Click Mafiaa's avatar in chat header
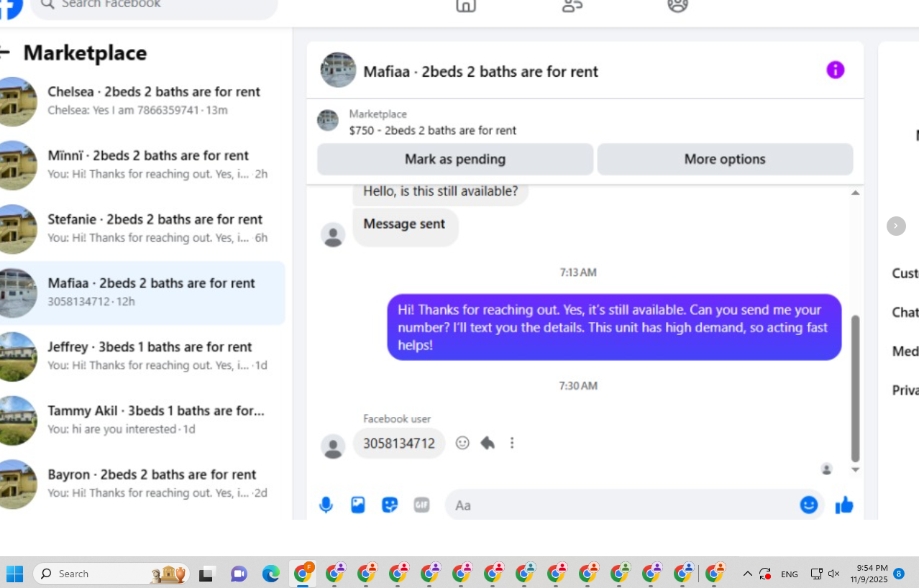This screenshot has width=919, height=588. 338,70
